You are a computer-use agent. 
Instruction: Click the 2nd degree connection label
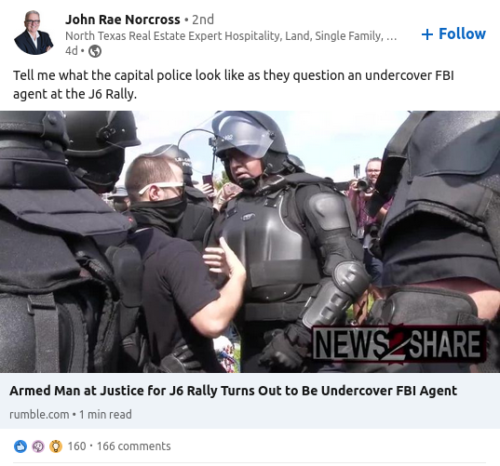point(203,20)
